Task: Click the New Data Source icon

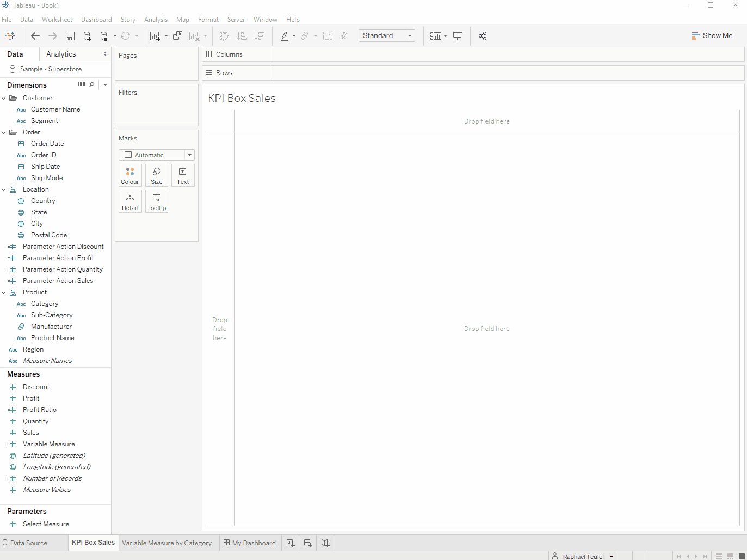Action: click(x=87, y=36)
